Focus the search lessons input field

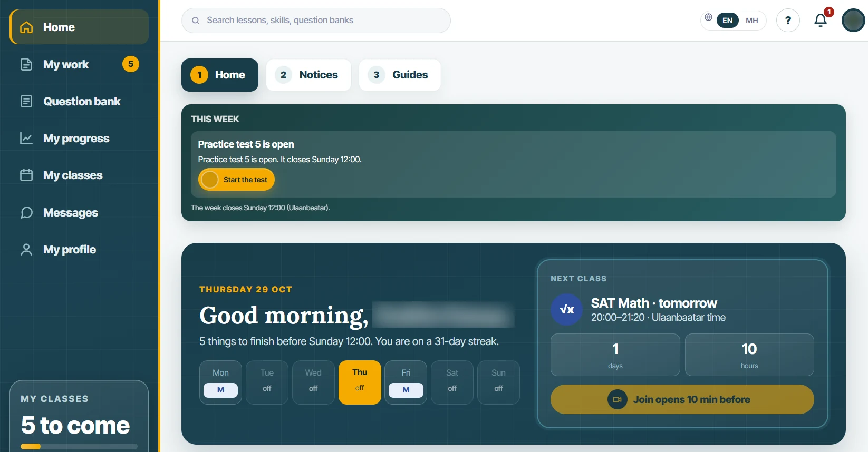316,21
